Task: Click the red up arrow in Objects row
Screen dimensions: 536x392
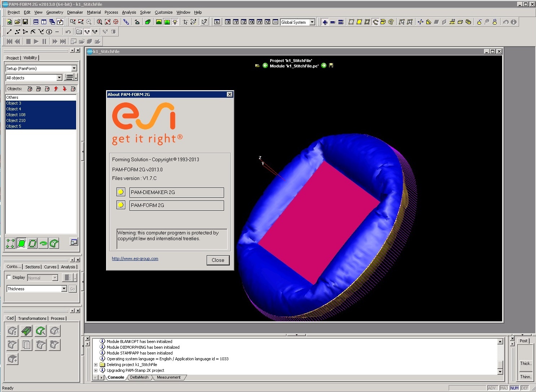Action: [56, 89]
